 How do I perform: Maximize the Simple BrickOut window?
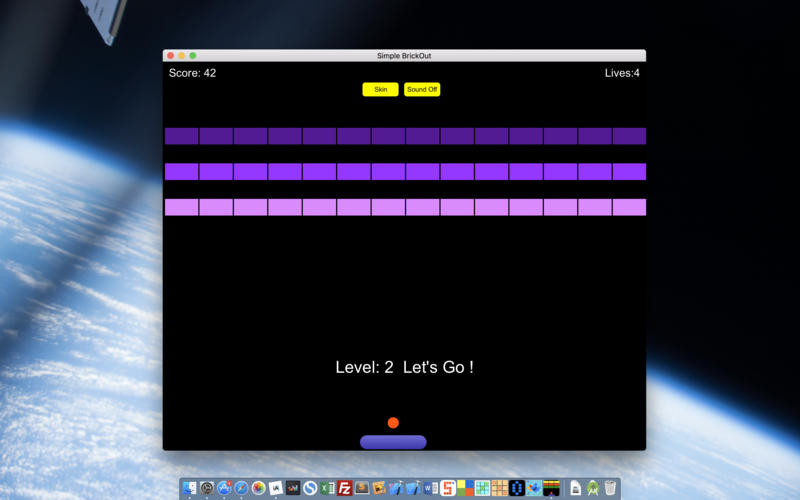[193, 56]
